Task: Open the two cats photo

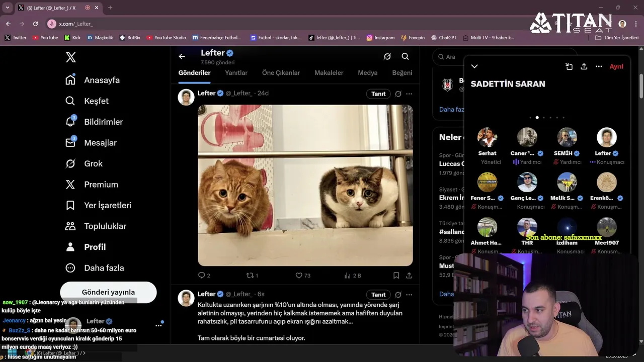Action: coord(305,185)
